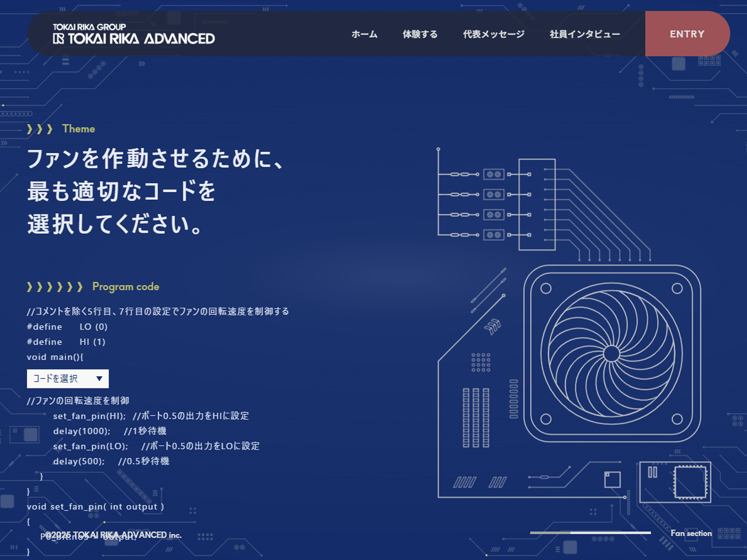The image size is (747, 560).
Task: Open 社員インタビュー page
Action: [x=585, y=34]
